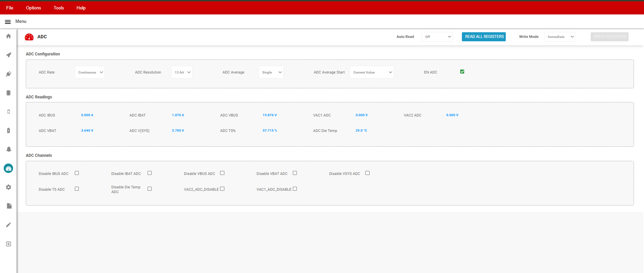Click the ADC Channels heading

[x=39, y=155]
